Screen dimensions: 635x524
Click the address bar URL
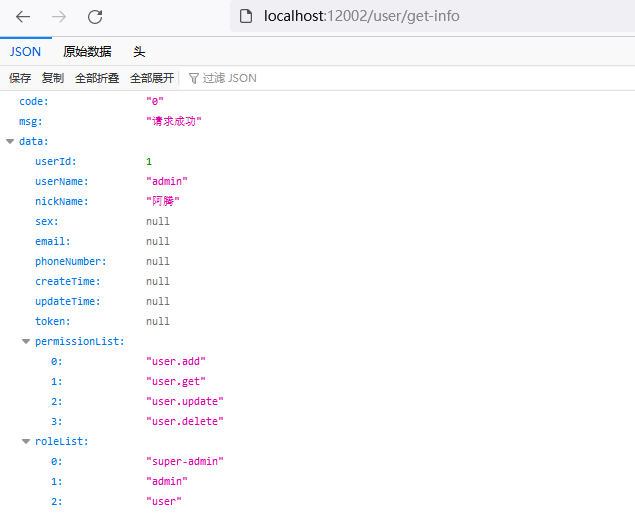361,16
